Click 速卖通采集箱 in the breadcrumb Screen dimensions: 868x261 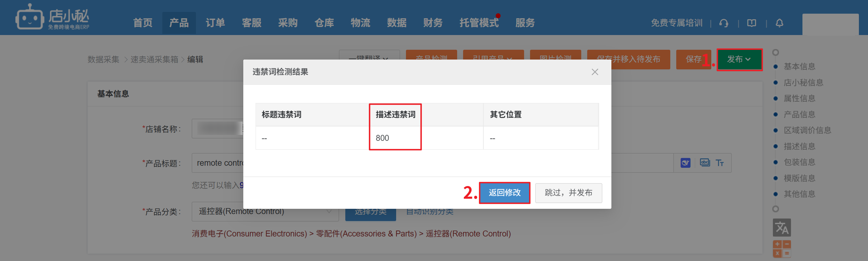tap(155, 60)
